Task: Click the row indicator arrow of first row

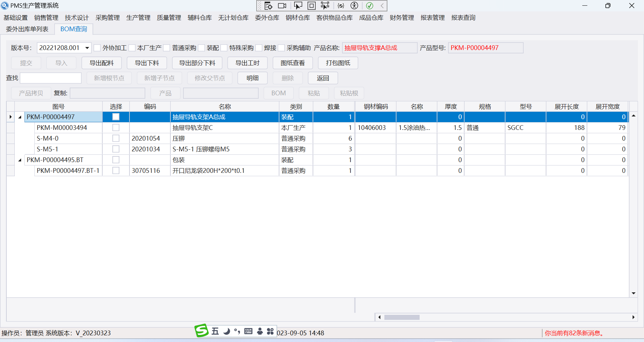Action: coord(10,117)
